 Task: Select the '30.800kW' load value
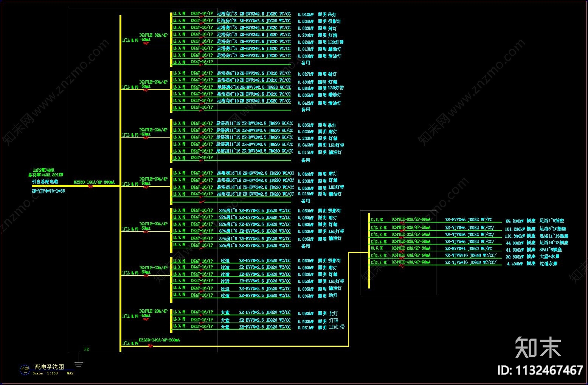(x=514, y=257)
